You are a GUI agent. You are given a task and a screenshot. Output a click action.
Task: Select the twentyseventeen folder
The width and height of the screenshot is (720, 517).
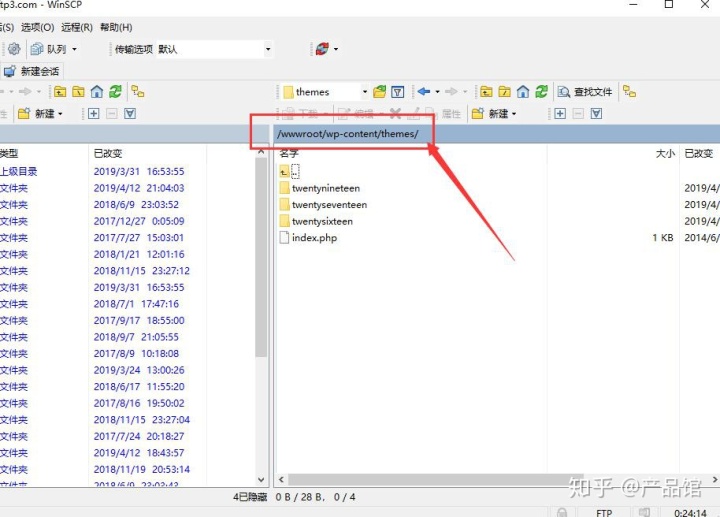tap(323, 205)
